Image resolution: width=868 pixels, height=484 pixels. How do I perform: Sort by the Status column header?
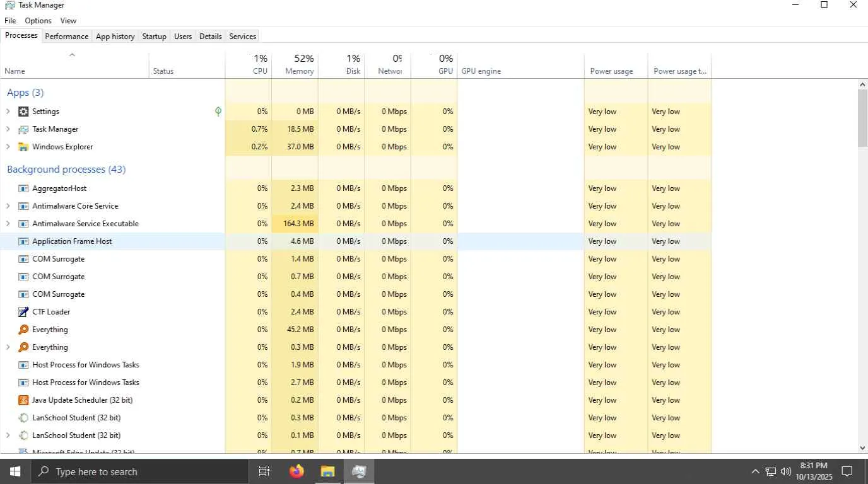tap(187, 65)
